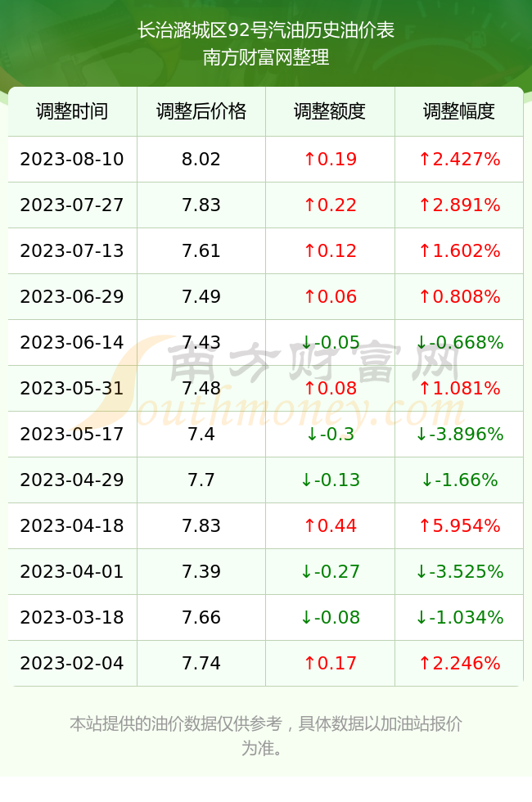Click the ↑2.891% percentage cell

(x=459, y=205)
